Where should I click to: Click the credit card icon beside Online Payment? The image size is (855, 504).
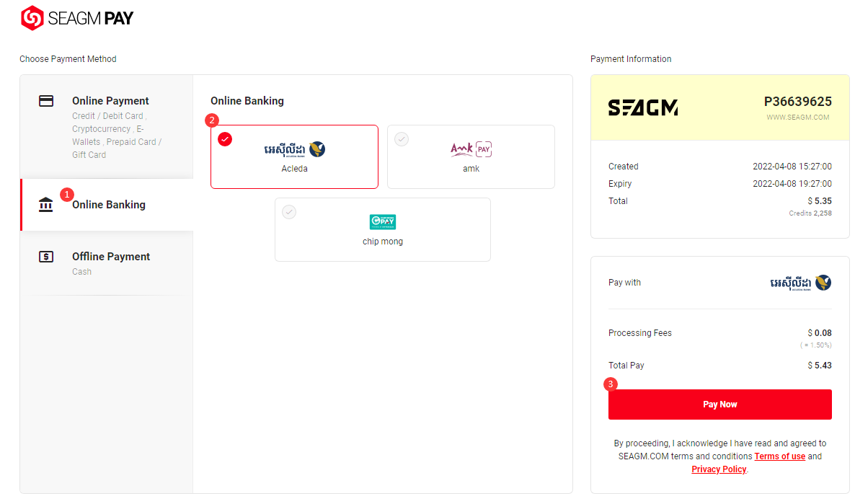[x=46, y=101]
